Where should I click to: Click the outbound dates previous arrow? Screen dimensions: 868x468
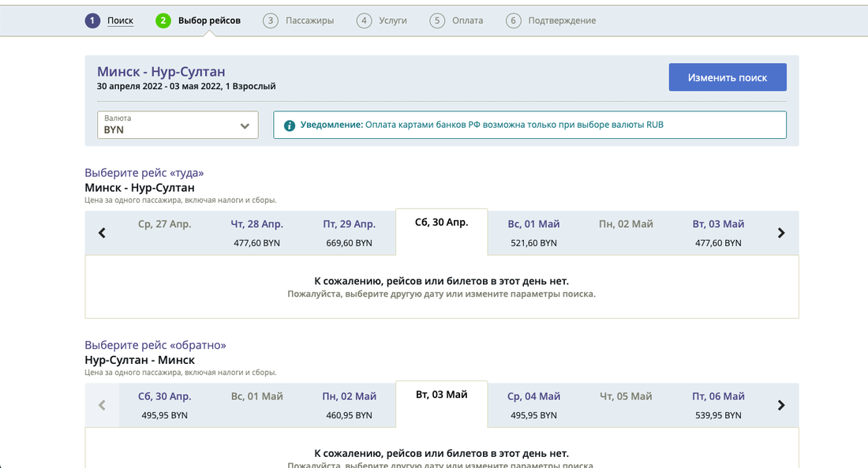102,233
